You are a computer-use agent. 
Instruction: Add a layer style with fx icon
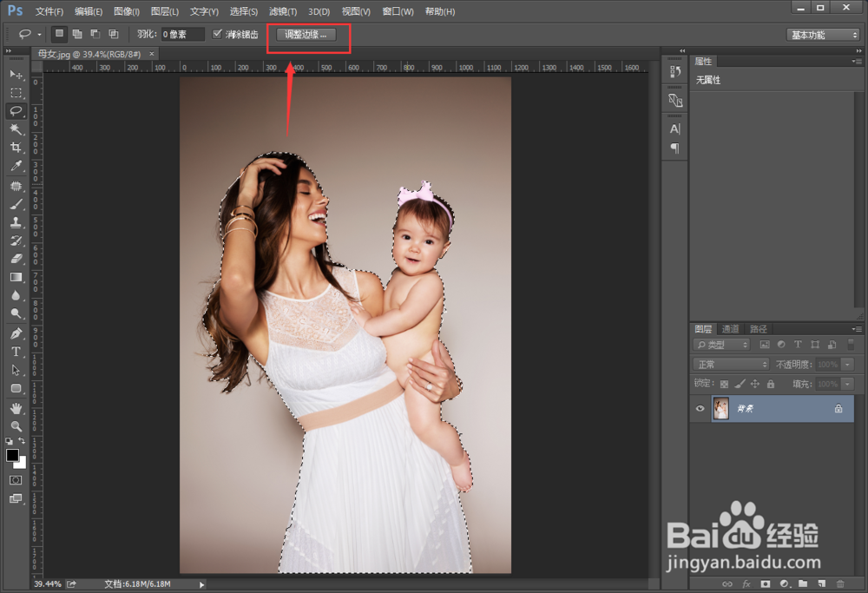(746, 583)
